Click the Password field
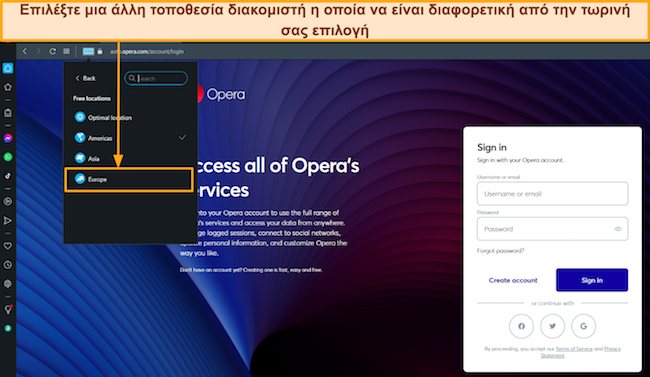The image size is (650, 377). pyautogui.click(x=552, y=229)
